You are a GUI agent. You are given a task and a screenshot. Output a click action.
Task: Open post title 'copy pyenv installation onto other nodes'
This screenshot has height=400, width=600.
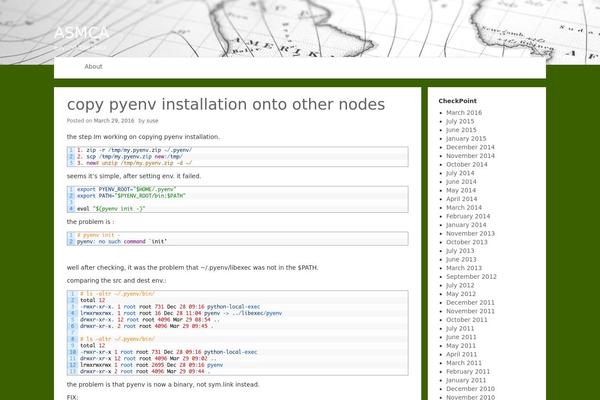pyautogui.click(x=226, y=104)
